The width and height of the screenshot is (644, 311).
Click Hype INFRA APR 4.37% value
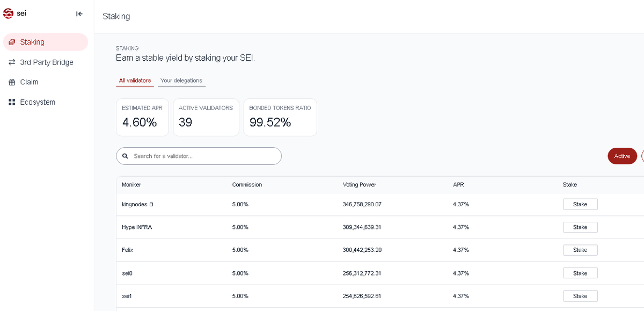click(461, 227)
